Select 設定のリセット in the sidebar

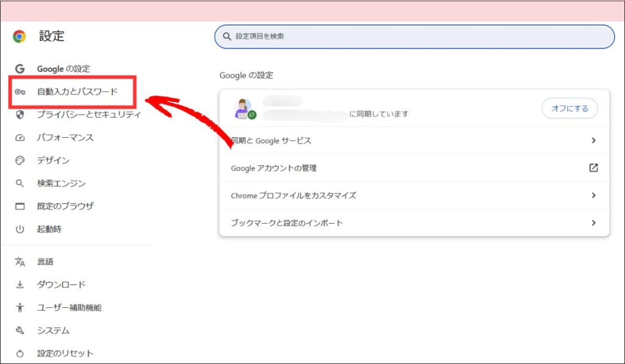(65, 353)
